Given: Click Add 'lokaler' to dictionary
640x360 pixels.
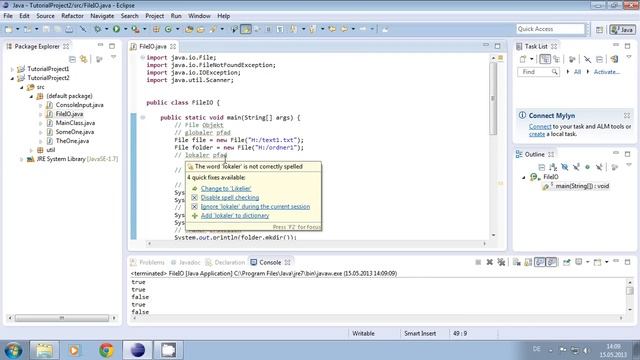Looking at the screenshot, I should [235, 216].
